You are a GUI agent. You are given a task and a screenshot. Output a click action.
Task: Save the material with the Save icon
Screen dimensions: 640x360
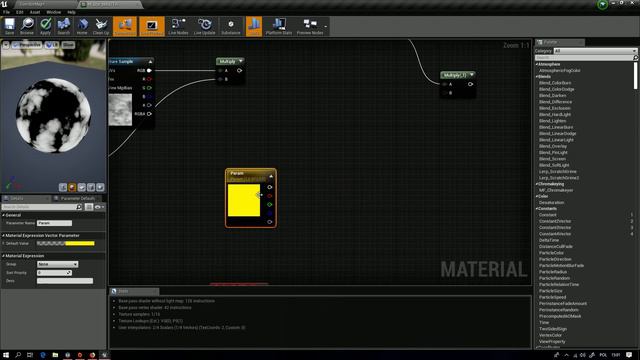point(9,27)
